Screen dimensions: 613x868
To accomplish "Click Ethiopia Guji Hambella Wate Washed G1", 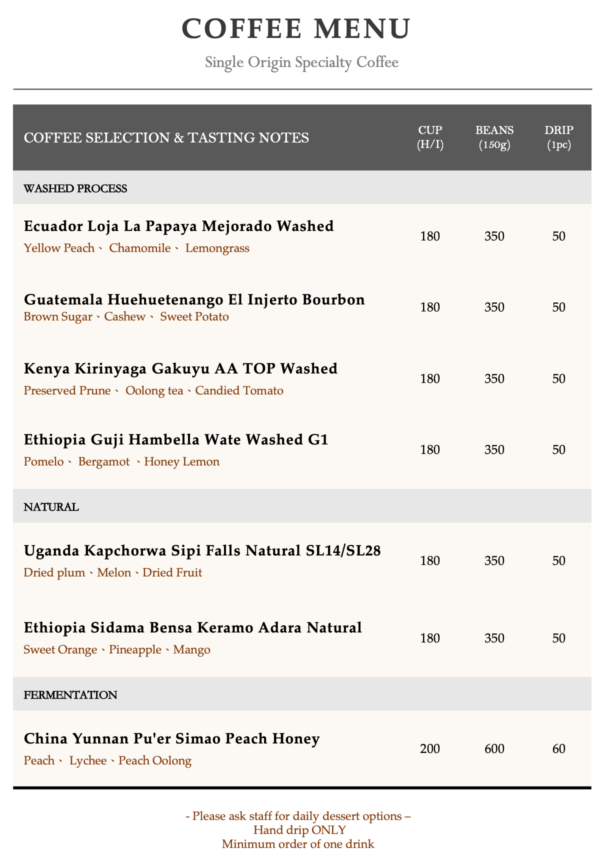I will pos(176,440).
